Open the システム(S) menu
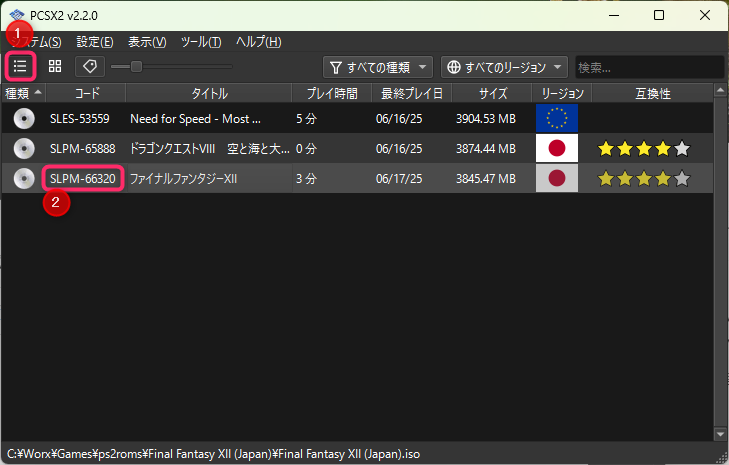The image size is (729, 465). 36,42
